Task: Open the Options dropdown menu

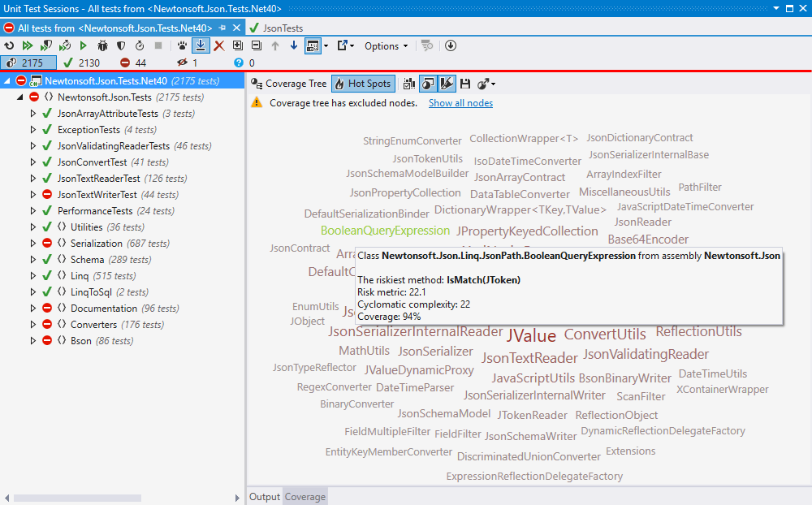Action: click(x=386, y=46)
